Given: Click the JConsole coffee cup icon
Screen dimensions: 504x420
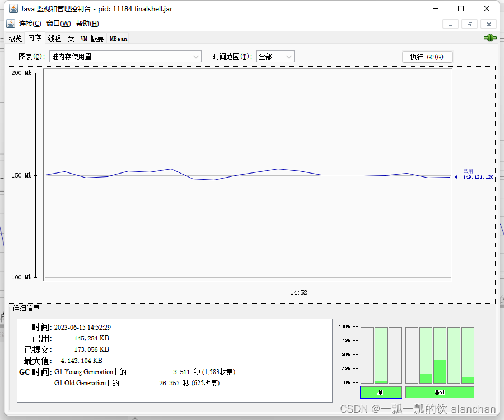Looking at the screenshot, I should (10, 23).
